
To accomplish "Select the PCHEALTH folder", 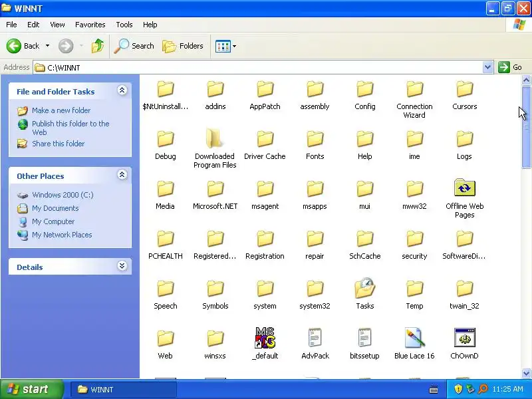I will (165, 245).
